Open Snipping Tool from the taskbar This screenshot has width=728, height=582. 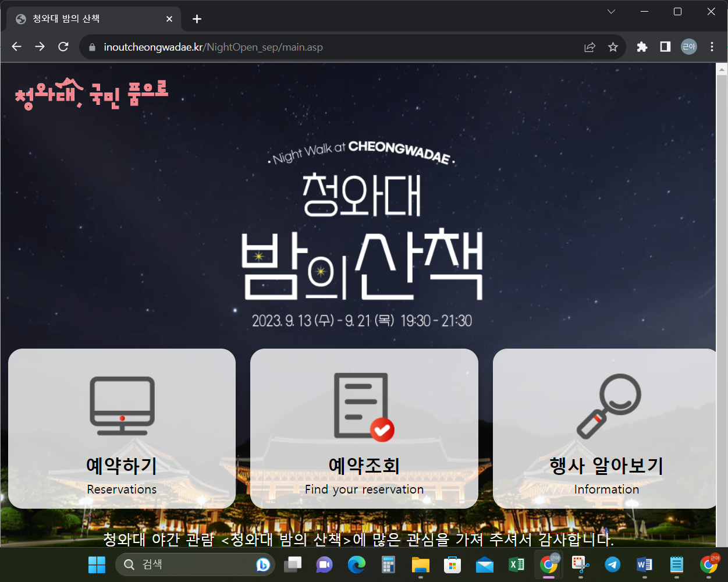[x=580, y=564]
